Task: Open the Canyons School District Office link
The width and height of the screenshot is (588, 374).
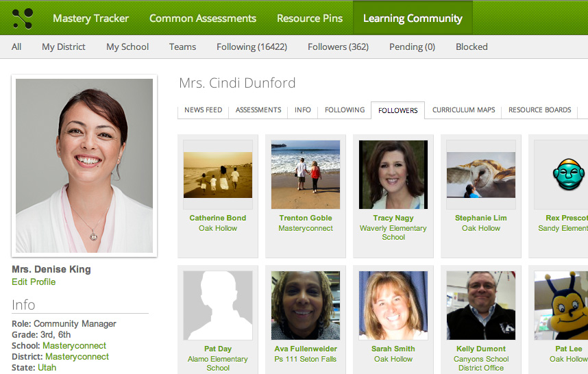Action: pyautogui.click(x=481, y=364)
